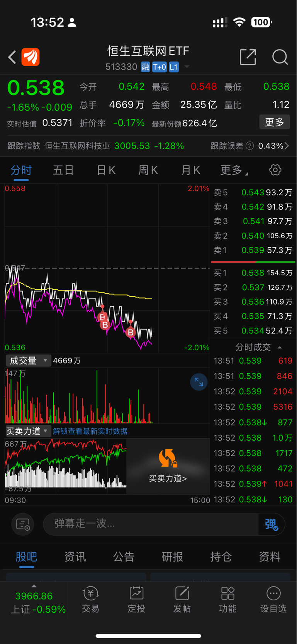Tap the share export icon
This screenshot has width=297, height=644.
[248, 57]
